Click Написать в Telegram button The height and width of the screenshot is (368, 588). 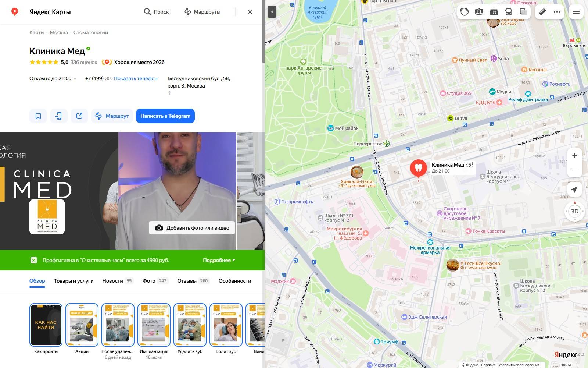coord(165,116)
